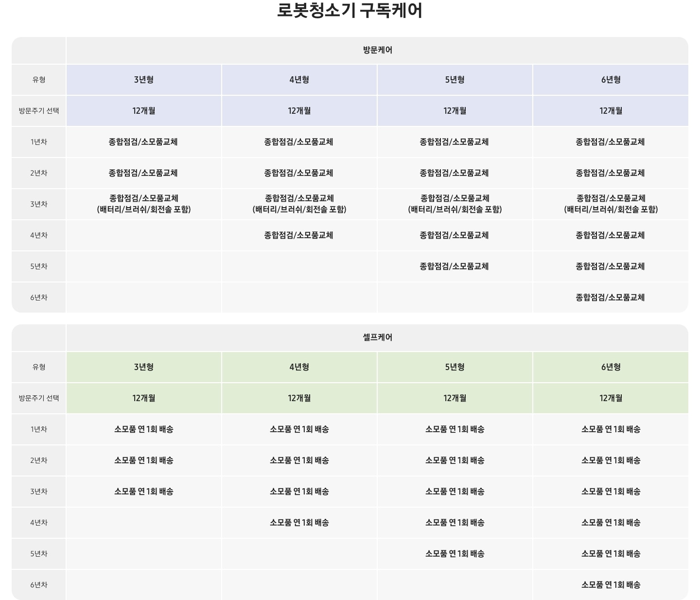This screenshot has height=600, width=700.
Task: Click the 5년차 row label in 셀프케어
Action: 39,554
